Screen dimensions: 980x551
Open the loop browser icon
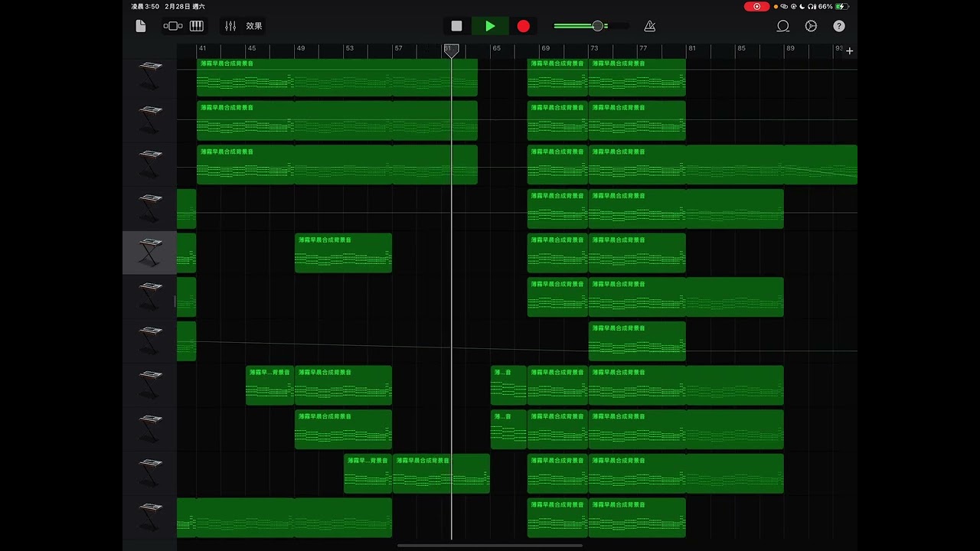(x=782, y=26)
